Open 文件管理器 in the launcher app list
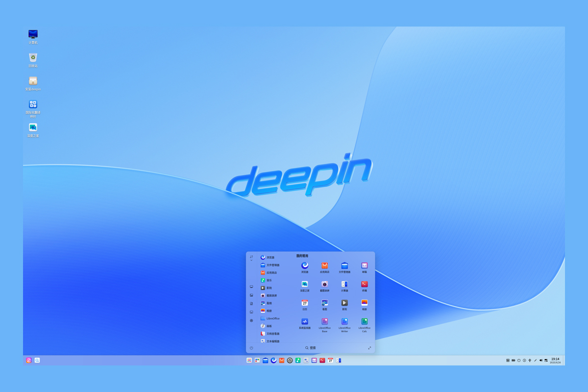The image size is (588, 392). (x=270, y=265)
